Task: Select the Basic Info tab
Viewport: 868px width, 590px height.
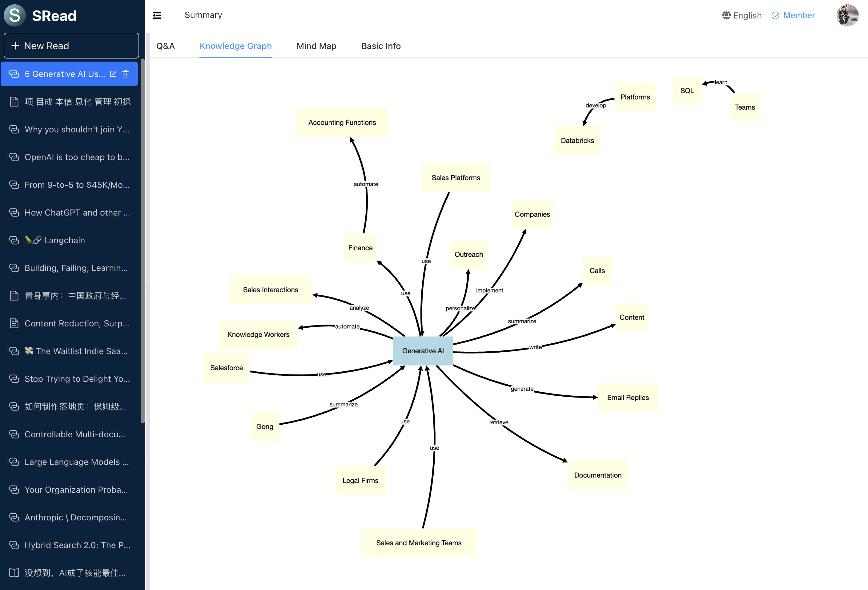Action: tap(380, 46)
